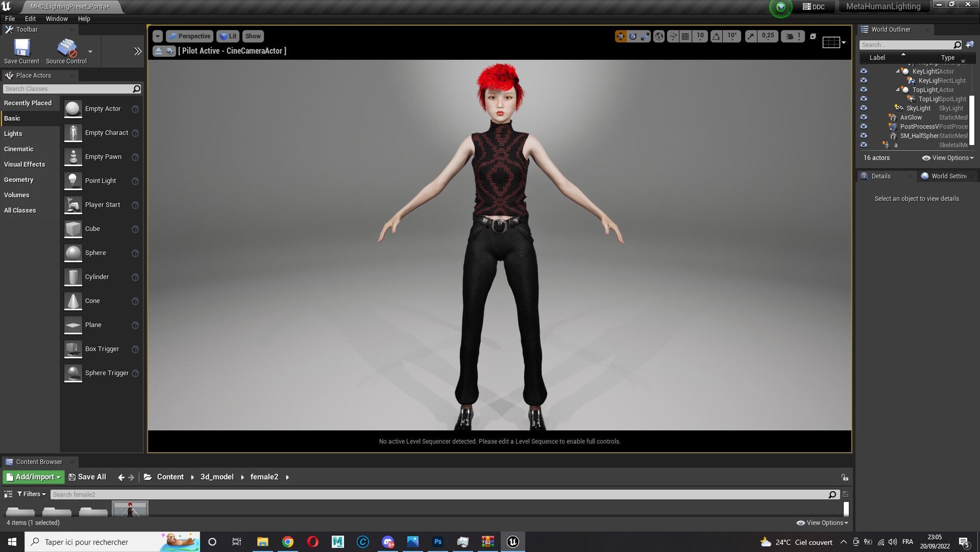Go back in Content Browser history

click(x=121, y=477)
